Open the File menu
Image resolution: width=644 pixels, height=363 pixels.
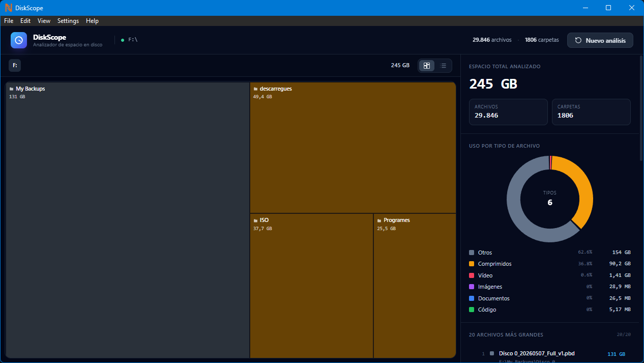click(x=9, y=21)
